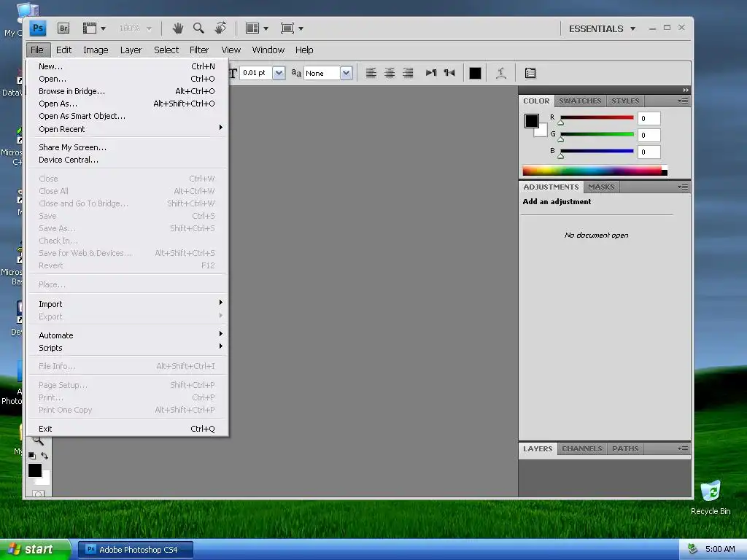Image resolution: width=747 pixels, height=560 pixels.
Task: Click the Photoshop Ps logo icon
Action: 38,28
